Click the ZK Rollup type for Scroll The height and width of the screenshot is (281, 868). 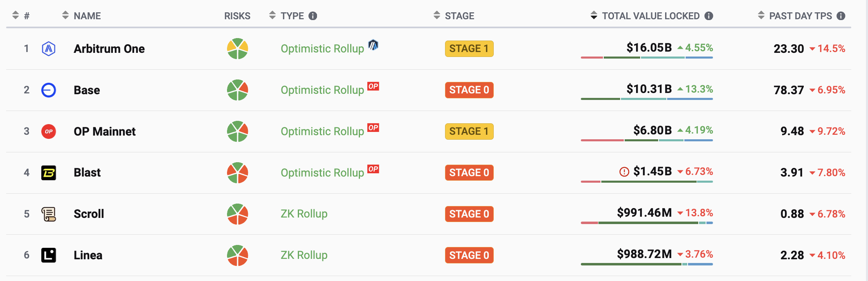click(304, 214)
